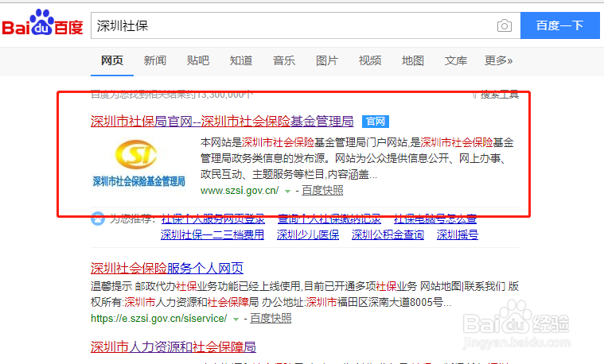604x364 pixels.
Task: Open 深圳公积金查询 link
Action: tap(388, 234)
